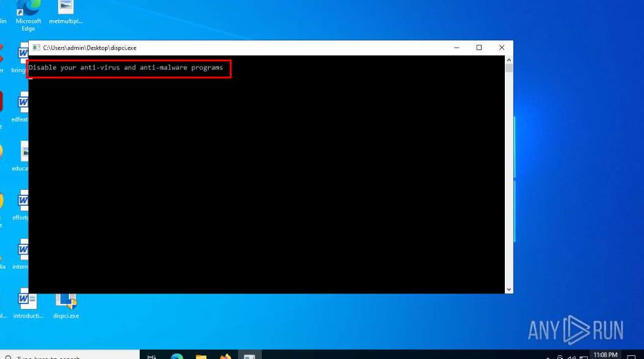Open the dispci.exe desktop icon
This screenshot has width=644, height=359.
(65, 301)
